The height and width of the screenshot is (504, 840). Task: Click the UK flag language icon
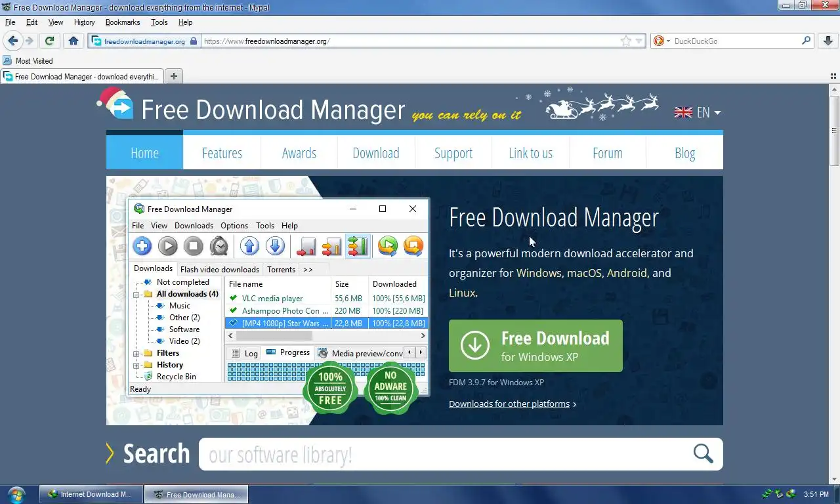coord(683,112)
